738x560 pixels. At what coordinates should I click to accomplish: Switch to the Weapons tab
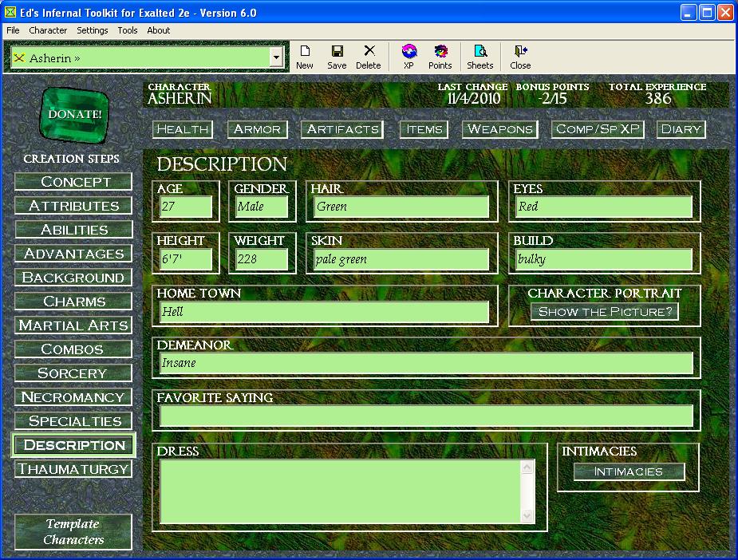click(499, 129)
